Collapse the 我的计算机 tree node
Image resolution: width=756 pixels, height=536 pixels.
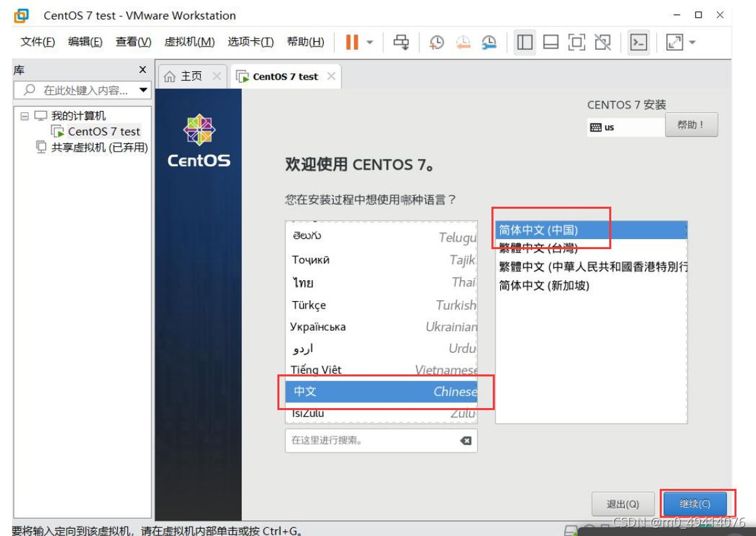point(25,116)
